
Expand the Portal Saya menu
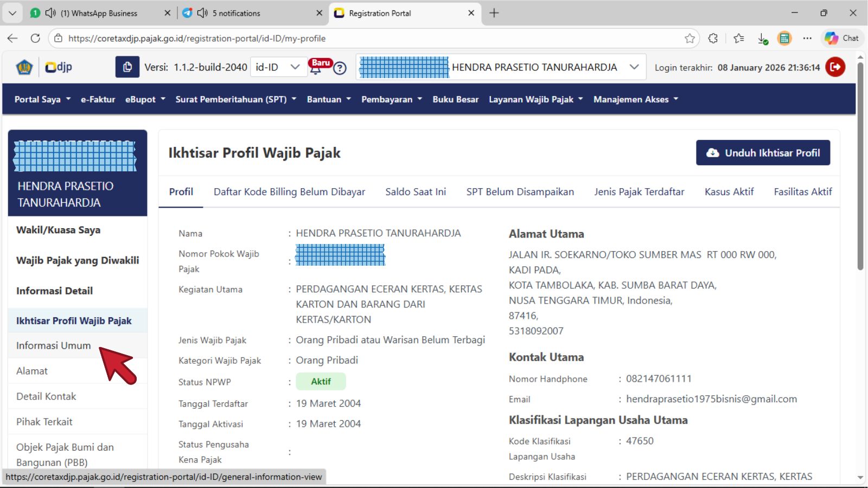tap(42, 99)
